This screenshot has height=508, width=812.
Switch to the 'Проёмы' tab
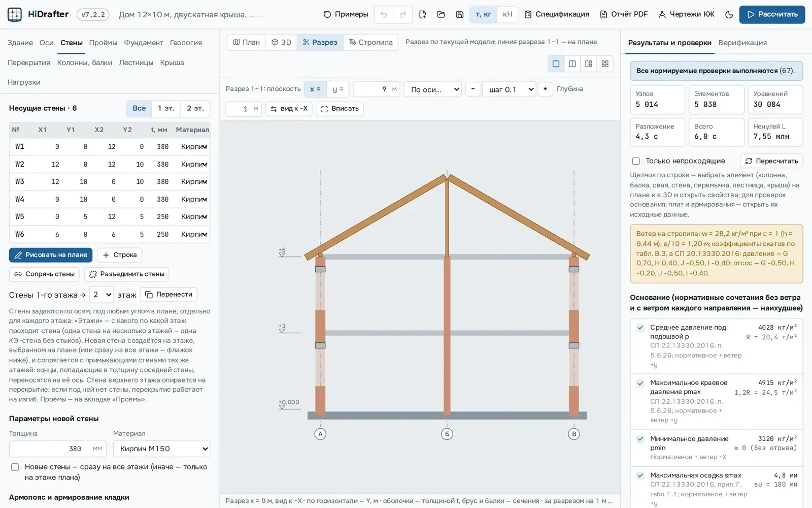coord(103,43)
